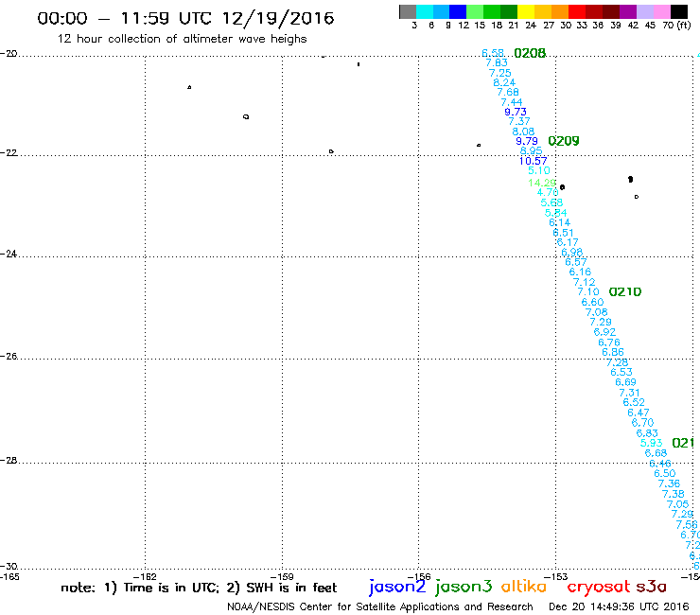Select the cryosat satellite label
This screenshot has width=700, height=615.
click(599, 588)
